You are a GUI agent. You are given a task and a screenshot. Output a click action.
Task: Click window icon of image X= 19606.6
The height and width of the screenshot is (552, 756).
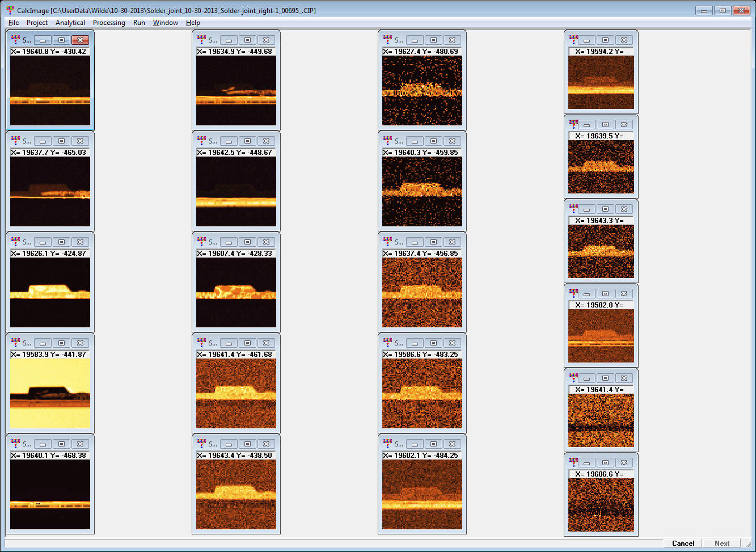pos(573,462)
